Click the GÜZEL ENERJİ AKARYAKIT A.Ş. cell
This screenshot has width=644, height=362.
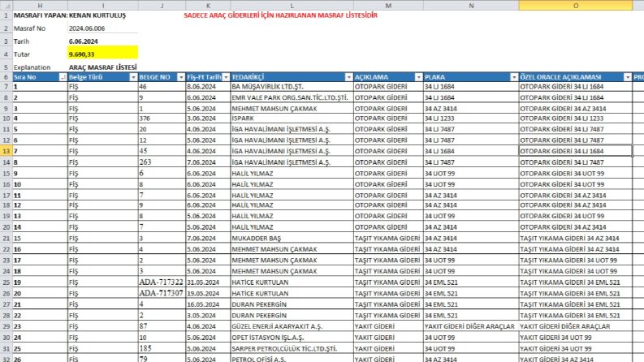point(292,326)
